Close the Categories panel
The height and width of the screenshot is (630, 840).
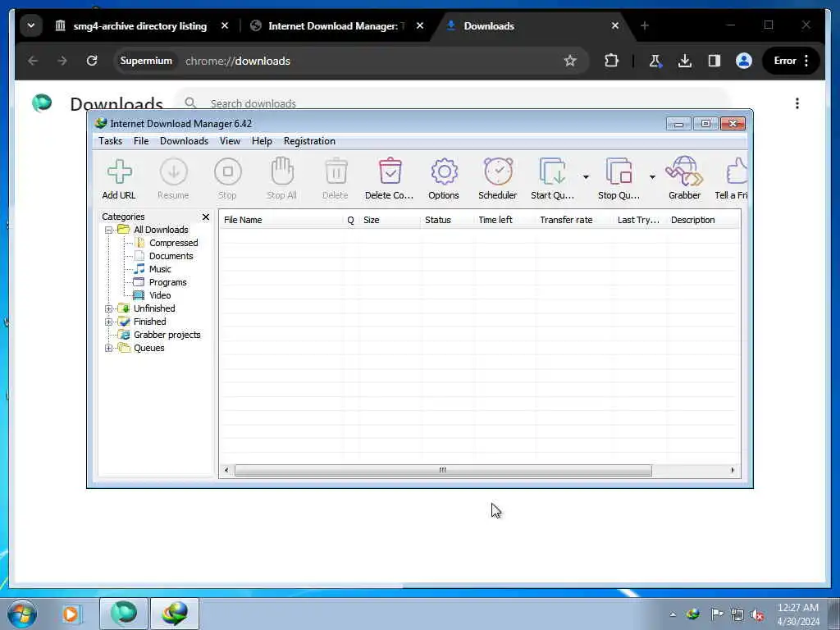coord(206,217)
